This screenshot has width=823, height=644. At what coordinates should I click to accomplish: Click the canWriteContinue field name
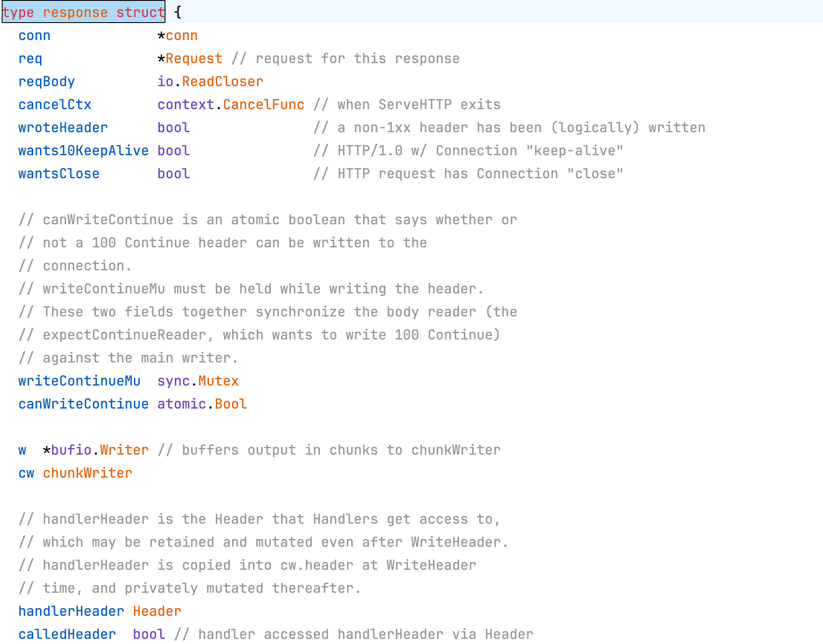pyautogui.click(x=83, y=404)
